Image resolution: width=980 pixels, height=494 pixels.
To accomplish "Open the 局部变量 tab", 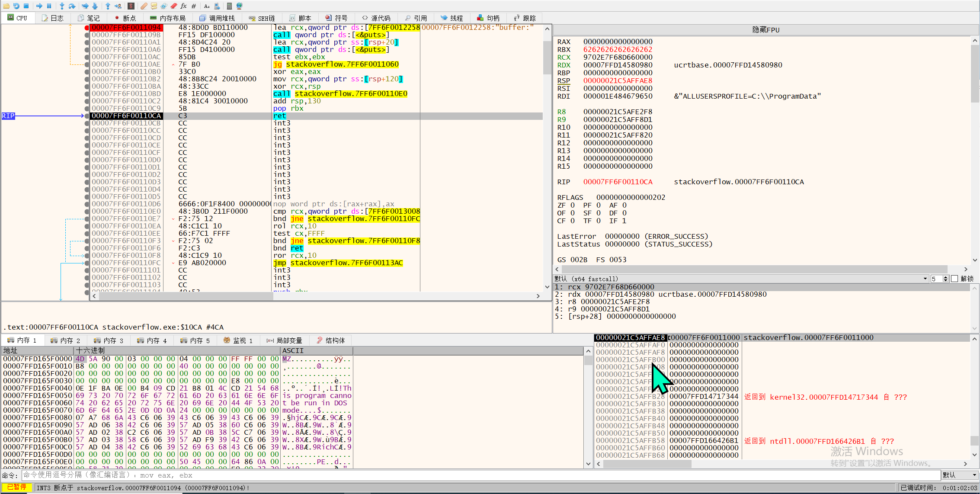I will point(284,340).
